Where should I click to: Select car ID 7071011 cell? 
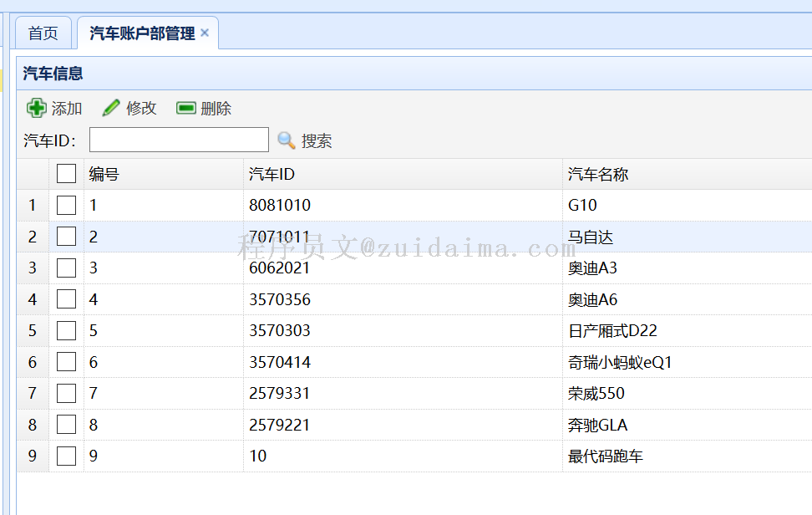(403, 237)
